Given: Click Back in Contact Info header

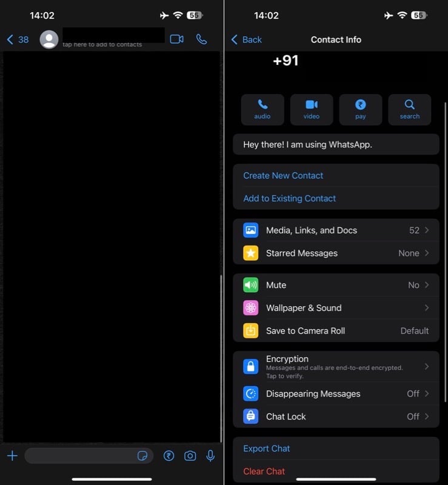Looking at the screenshot, I should click(246, 39).
